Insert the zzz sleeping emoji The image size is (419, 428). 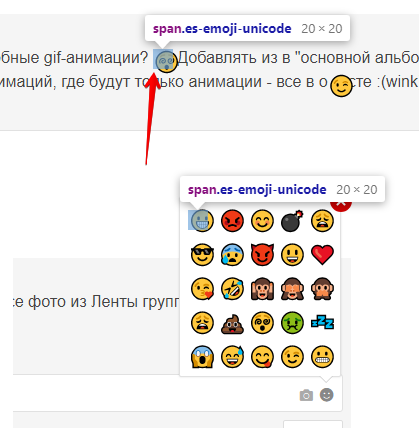pyautogui.click(x=322, y=323)
